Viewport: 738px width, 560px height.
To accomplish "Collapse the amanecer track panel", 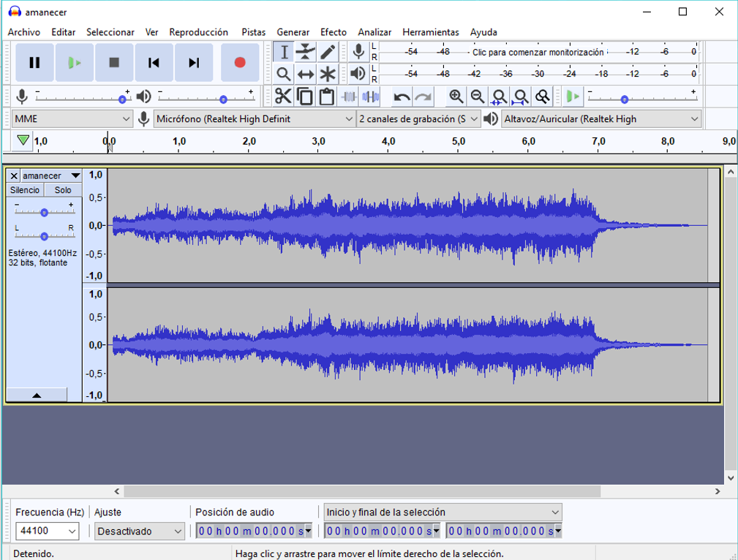I will (37, 396).
